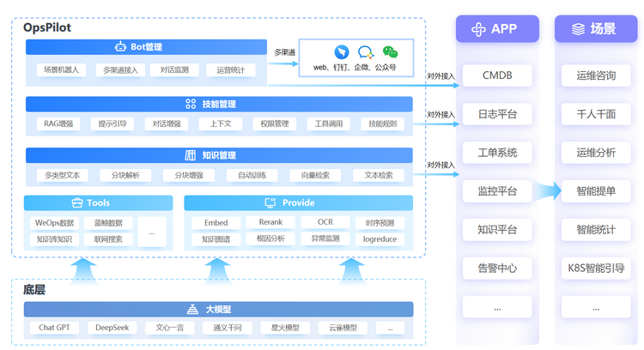Select the 千人千面 scenario

point(596,114)
